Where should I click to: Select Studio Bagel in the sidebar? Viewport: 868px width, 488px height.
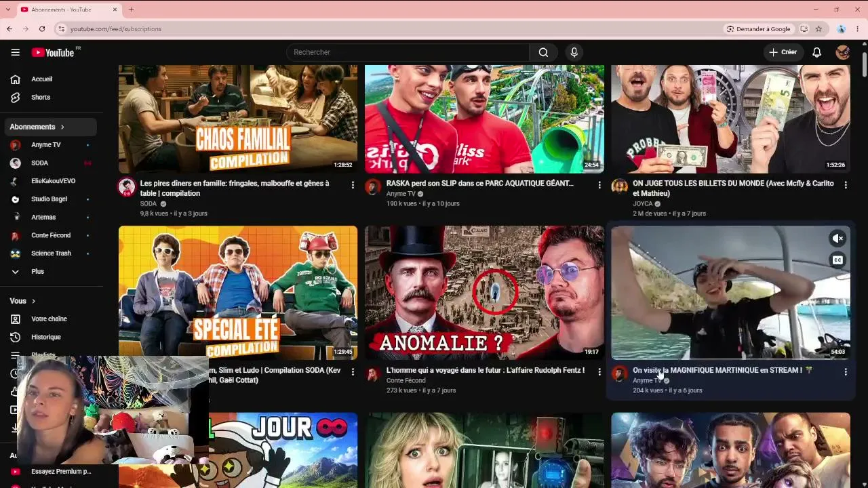51,199
